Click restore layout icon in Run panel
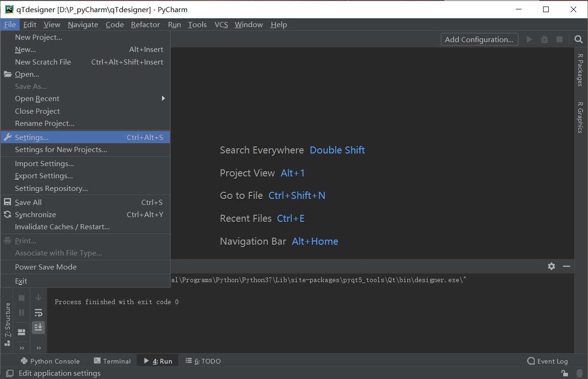Image resolution: width=588 pixels, height=379 pixels. (x=22, y=332)
